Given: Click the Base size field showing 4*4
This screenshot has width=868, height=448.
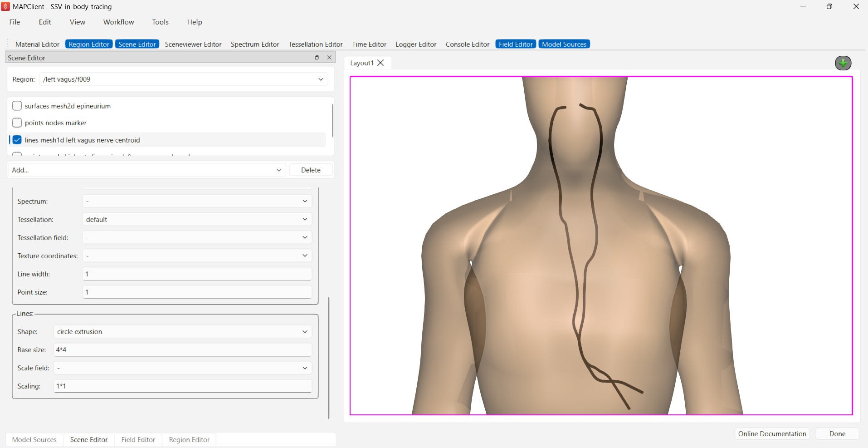Looking at the screenshot, I should click(x=182, y=350).
